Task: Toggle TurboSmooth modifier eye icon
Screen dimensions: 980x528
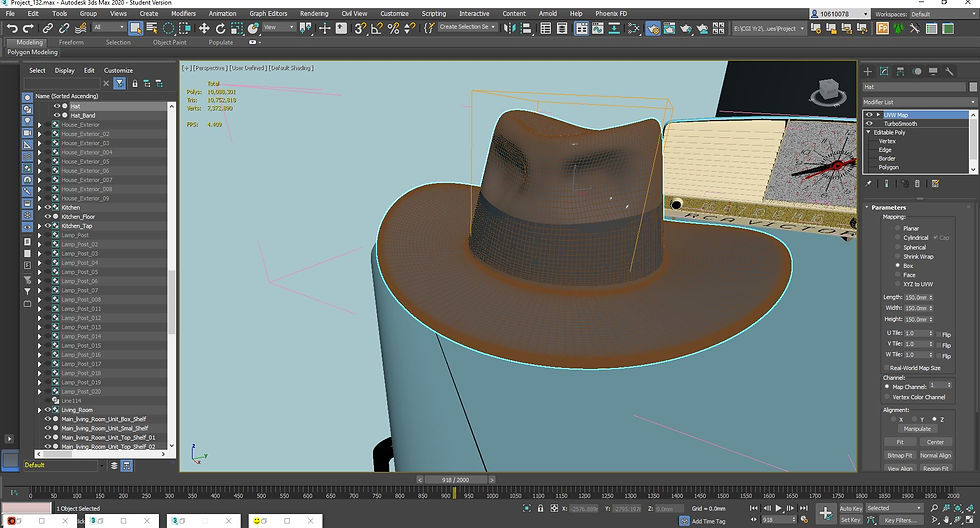Action: (x=869, y=124)
